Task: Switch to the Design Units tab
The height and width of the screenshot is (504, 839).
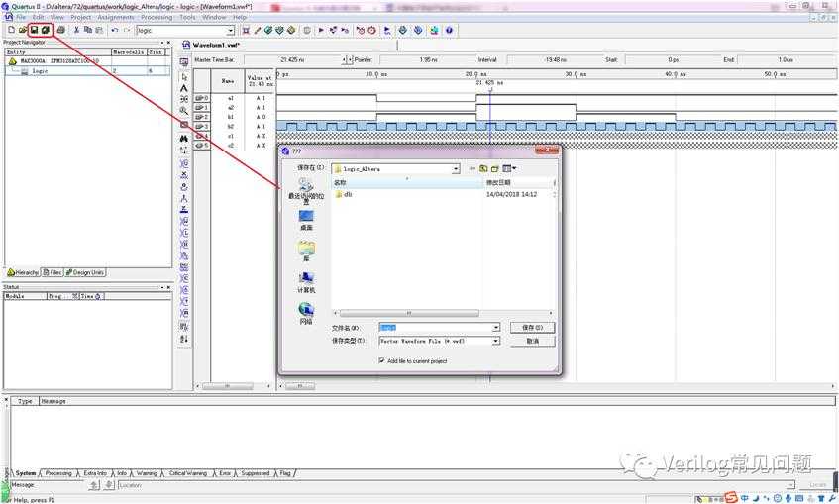Action: [x=85, y=273]
